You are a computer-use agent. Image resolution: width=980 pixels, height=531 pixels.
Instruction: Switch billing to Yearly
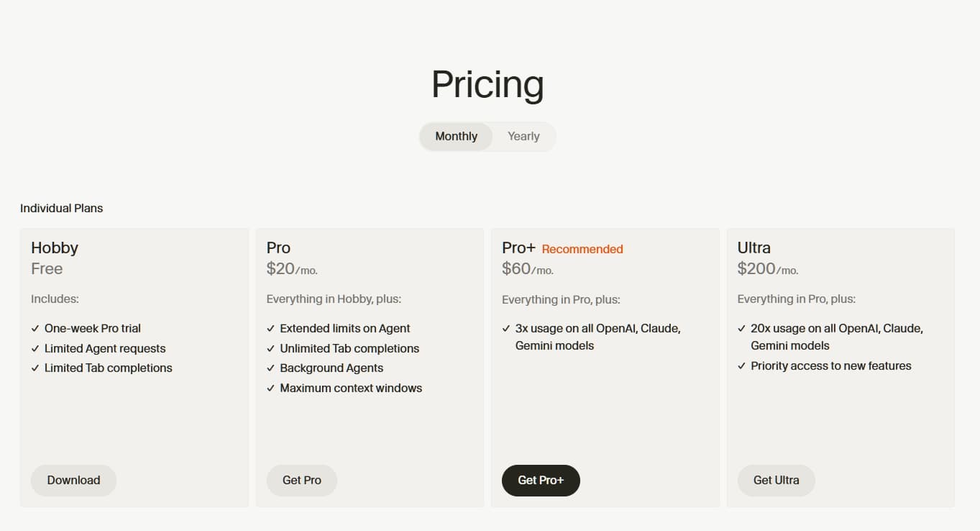pyautogui.click(x=523, y=136)
